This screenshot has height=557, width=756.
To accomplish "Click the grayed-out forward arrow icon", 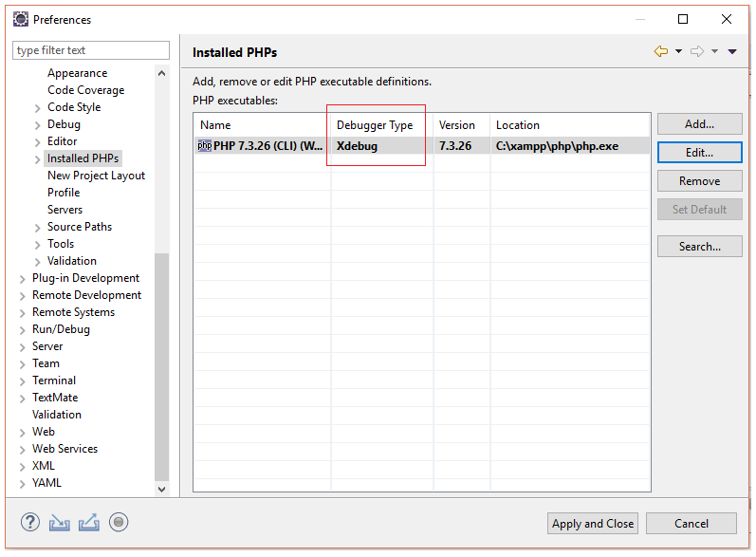I will point(696,51).
